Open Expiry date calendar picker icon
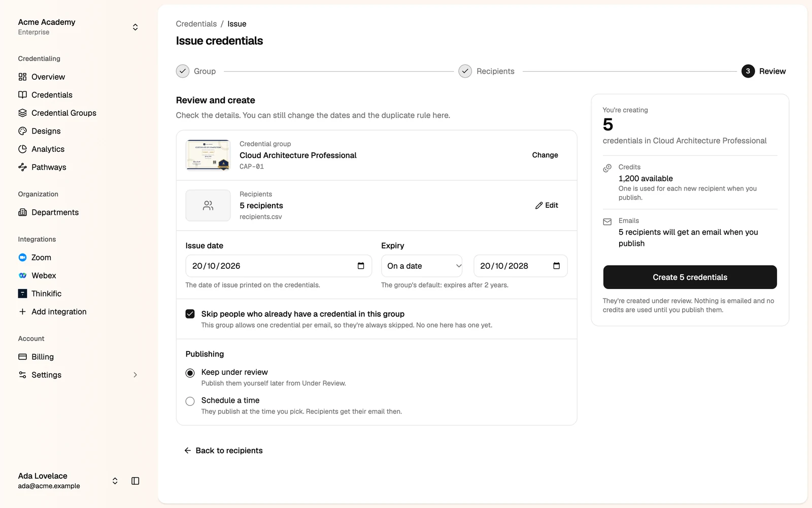Image resolution: width=812 pixels, height=508 pixels. (556, 266)
